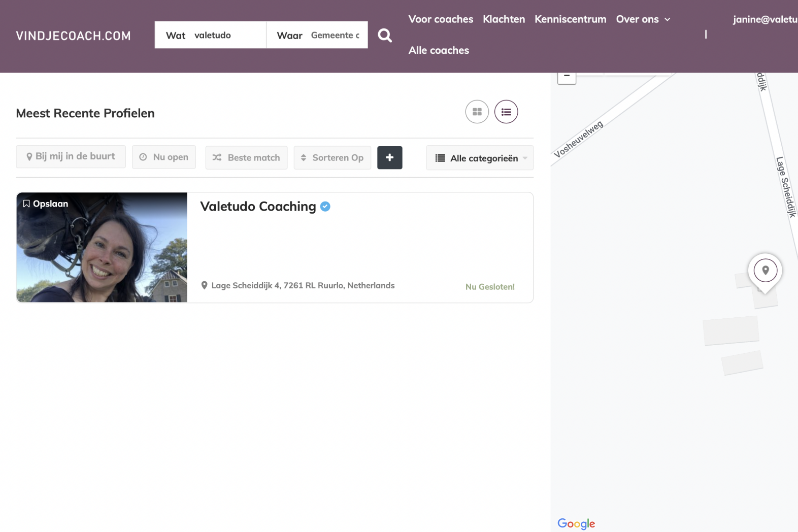Screen dimensions: 798x532
Task: Open 'Klachten' menu item
Action: (x=504, y=19)
